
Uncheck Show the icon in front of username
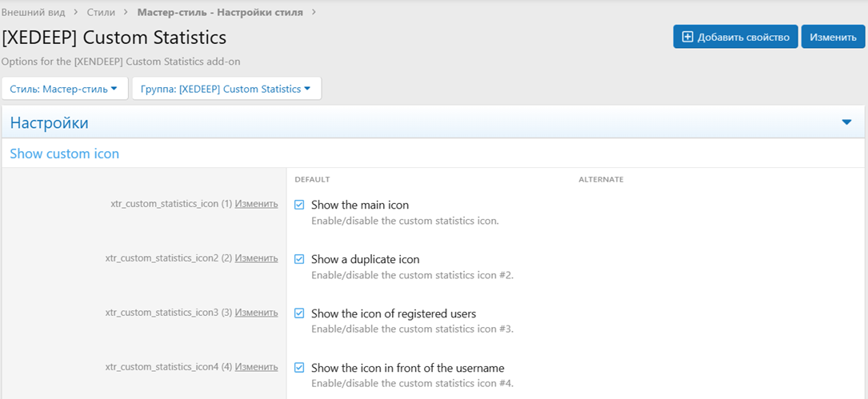pos(299,368)
